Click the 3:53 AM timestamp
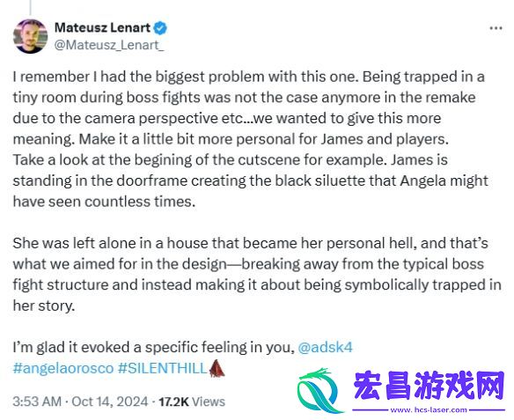 coord(37,402)
